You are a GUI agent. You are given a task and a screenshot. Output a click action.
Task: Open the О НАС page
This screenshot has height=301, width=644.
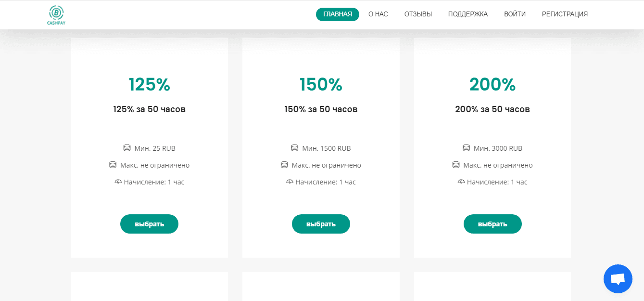tap(378, 14)
